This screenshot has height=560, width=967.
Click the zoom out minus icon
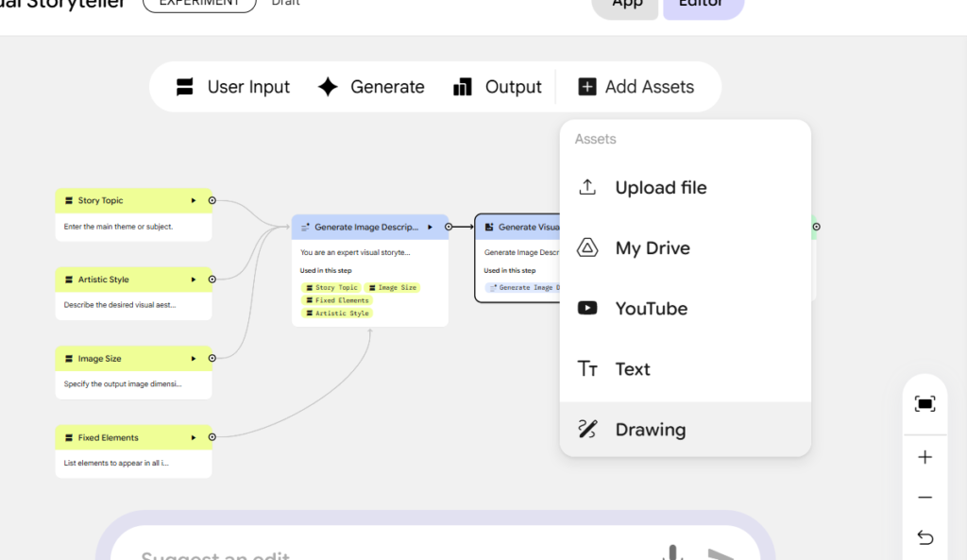(x=925, y=498)
